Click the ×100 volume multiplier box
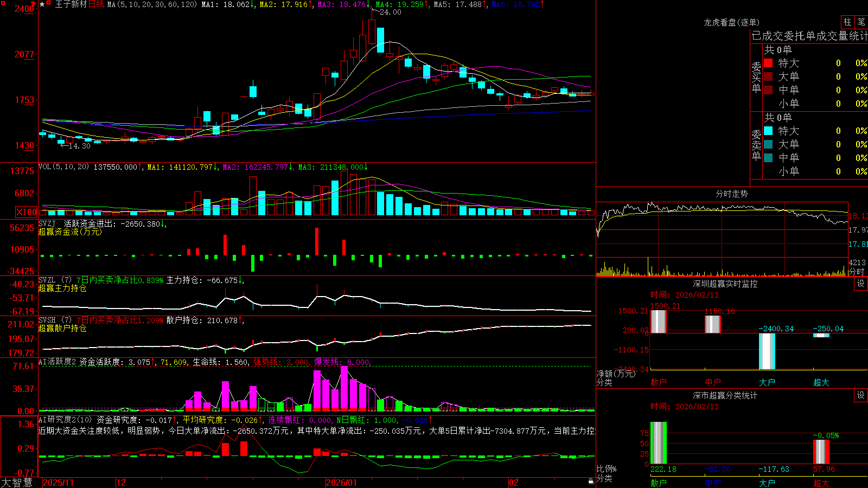Image resolution: width=868 pixels, height=488 pixels. click(x=27, y=212)
